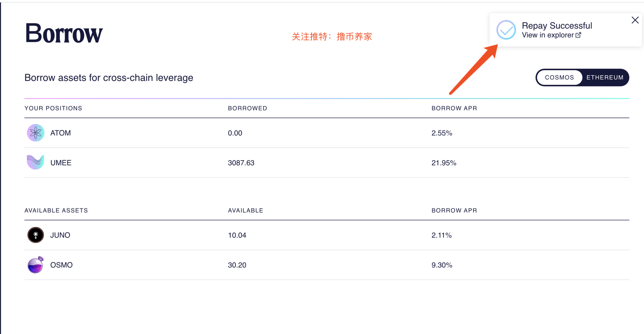This screenshot has width=644, height=334.
Task: Click OSMO available amount 30.20
Action: 237,265
